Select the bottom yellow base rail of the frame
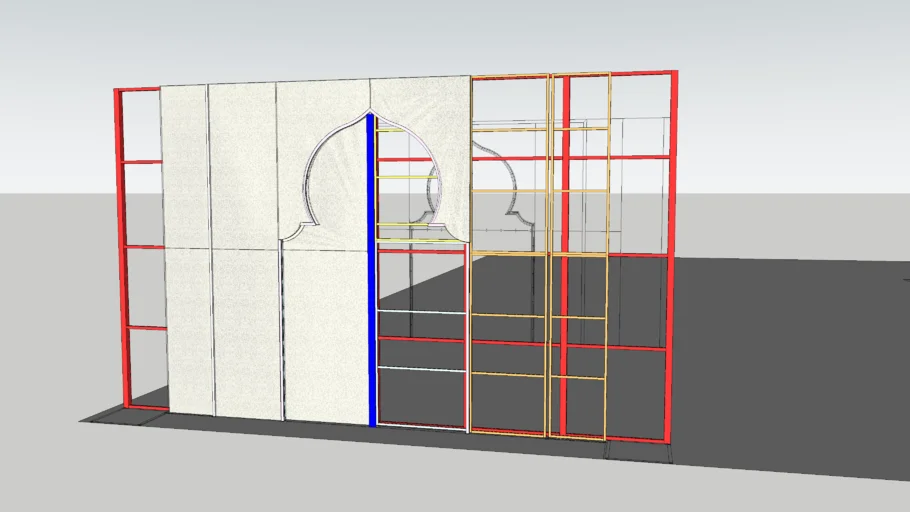910x512 pixels. [x=540, y=436]
